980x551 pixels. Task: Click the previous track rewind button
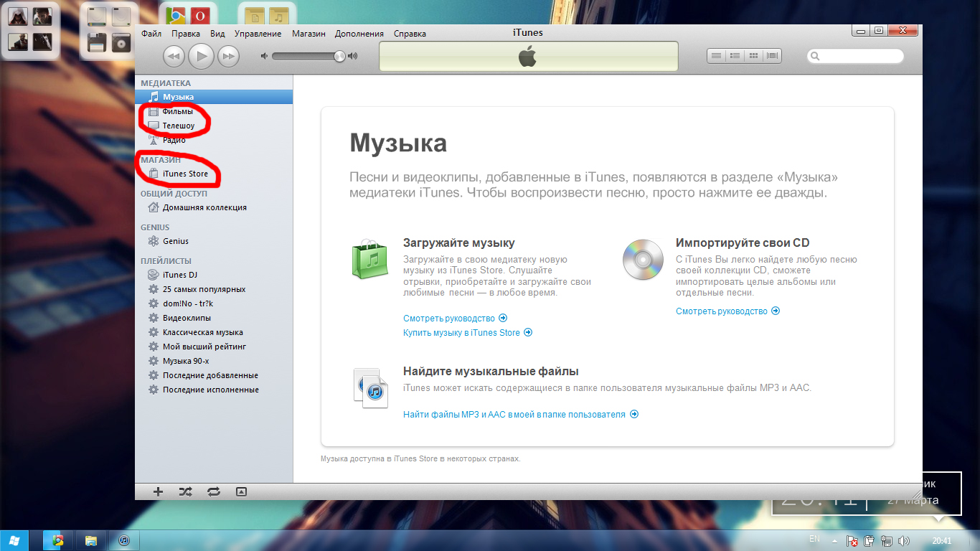(x=174, y=55)
